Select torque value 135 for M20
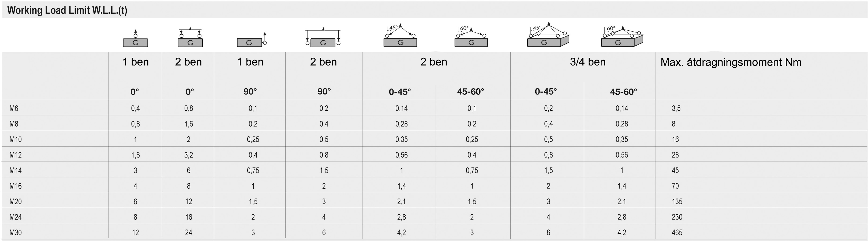The height and width of the screenshot is (241, 868). 677,202
